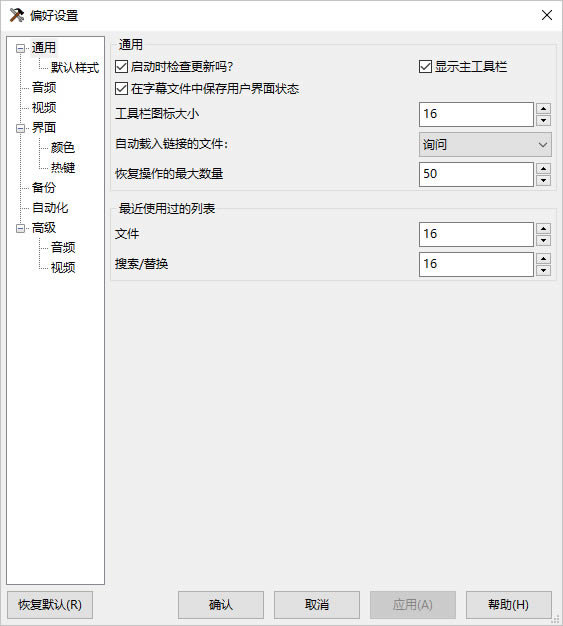The height and width of the screenshot is (626, 563).
Task: Uncheck 启动时检查更新吗? checkbox
Action: pyautogui.click(x=121, y=66)
